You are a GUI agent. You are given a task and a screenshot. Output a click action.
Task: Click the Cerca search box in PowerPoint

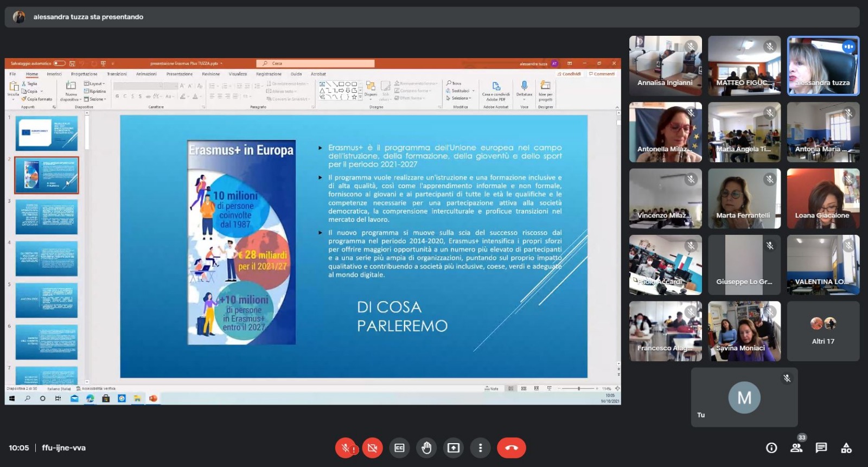point(315,63)
